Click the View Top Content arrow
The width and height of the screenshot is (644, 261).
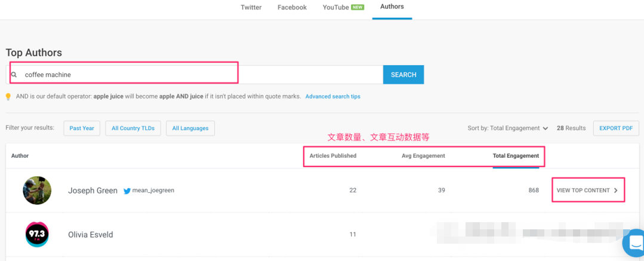[x=615, y=191]
